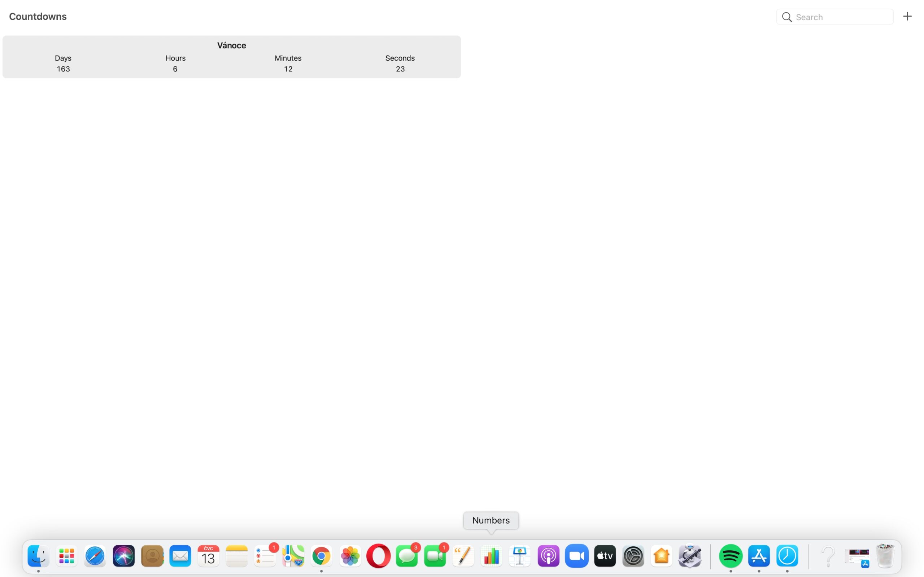Image resolution: width=924 pixels, height=577 pixels.
Task: Open the Apple TV app
Action: click(605, 556)
